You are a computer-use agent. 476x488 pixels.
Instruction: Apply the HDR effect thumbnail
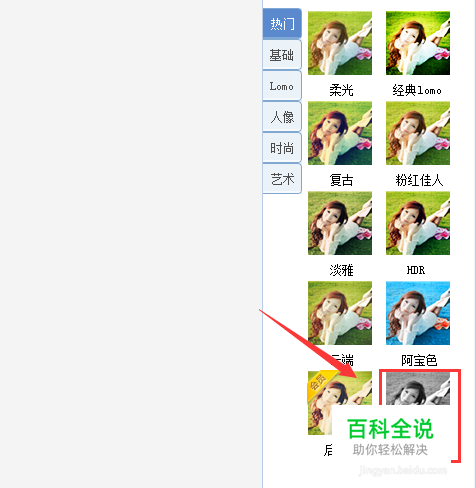(x=418, y=223)
